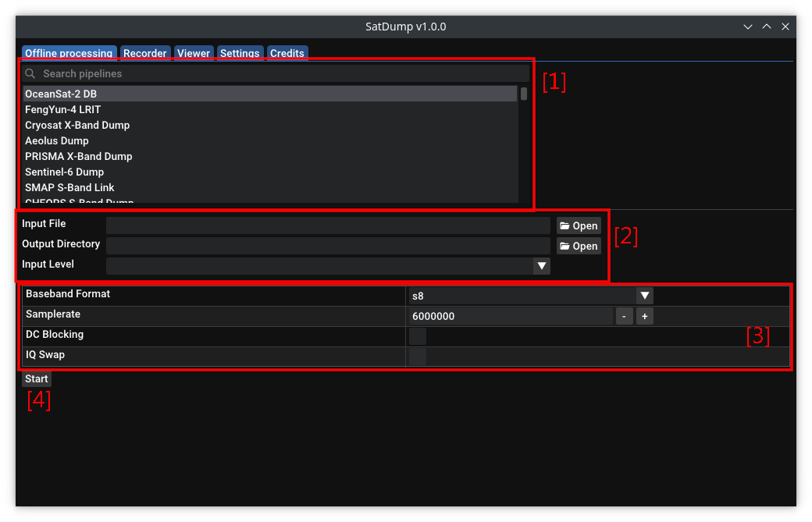812x522 pixels.
Task: Select the OceanSat-2 DB pipeline
Action: click(x=270, y=94)
